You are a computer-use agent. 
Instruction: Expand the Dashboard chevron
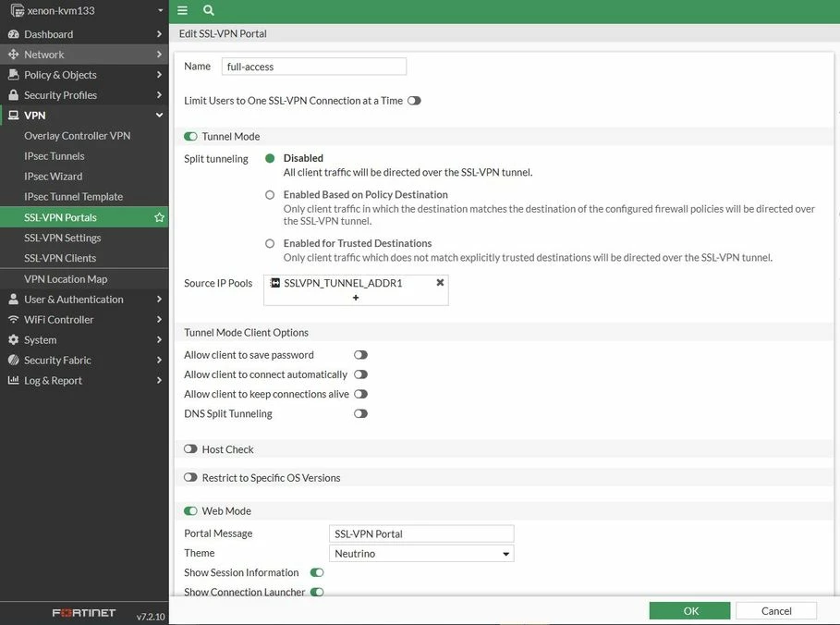point(159,34)
